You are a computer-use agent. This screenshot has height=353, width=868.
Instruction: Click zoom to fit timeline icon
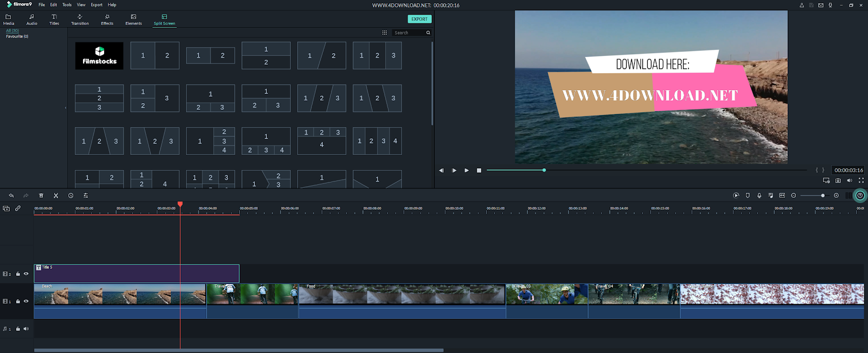coord(782,196)
